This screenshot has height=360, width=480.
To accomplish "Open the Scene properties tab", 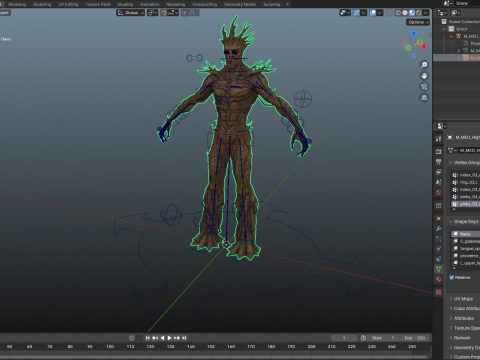I will click(439, 182).
